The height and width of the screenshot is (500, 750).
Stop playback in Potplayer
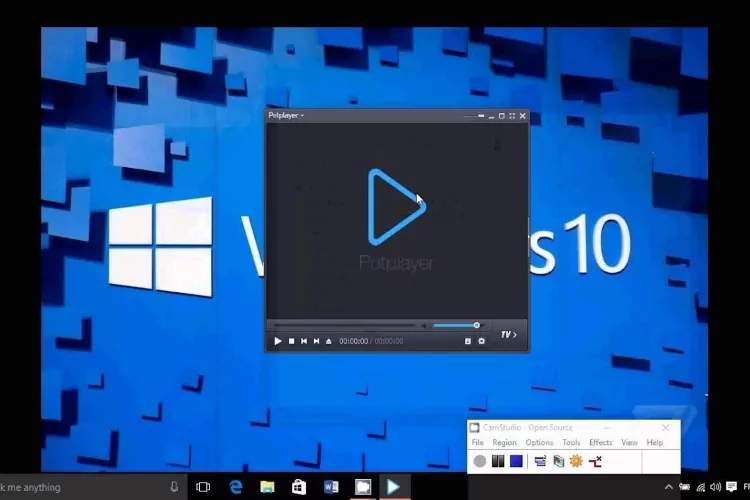pos(291,341)
